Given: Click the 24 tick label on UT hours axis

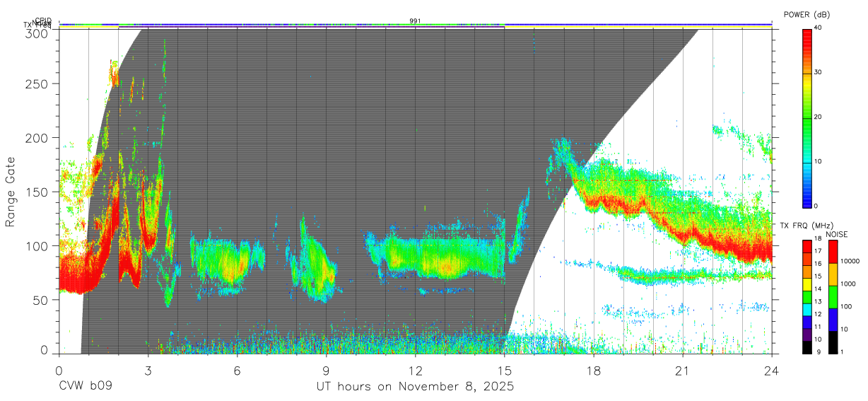Looking at the screenshot, I should tap(772, 370).
